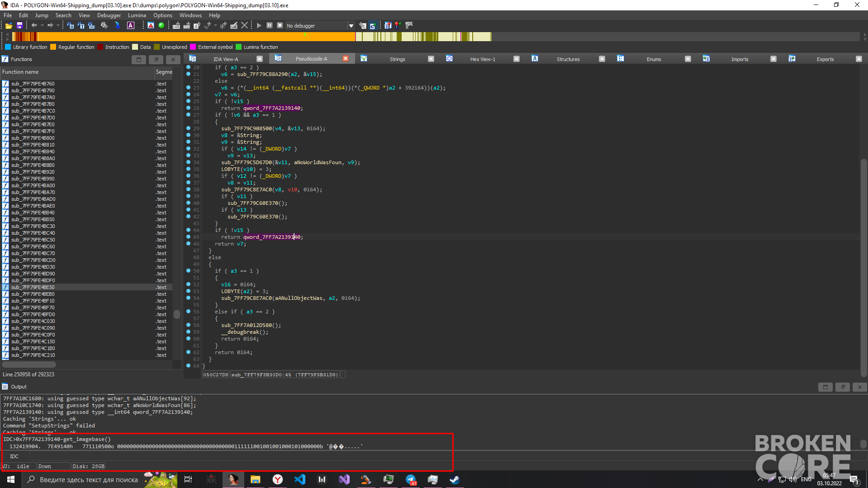Jump forward with the right arrow icon

50,26
